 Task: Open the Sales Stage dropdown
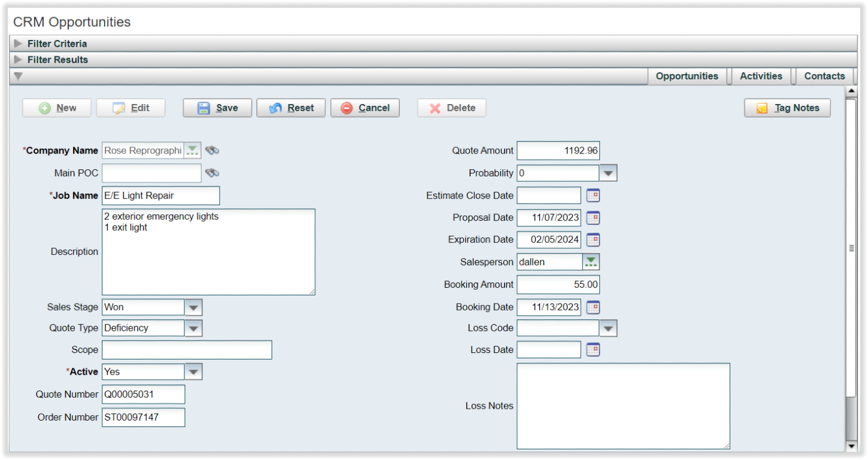pyautogui.click(x=193, y=307)
